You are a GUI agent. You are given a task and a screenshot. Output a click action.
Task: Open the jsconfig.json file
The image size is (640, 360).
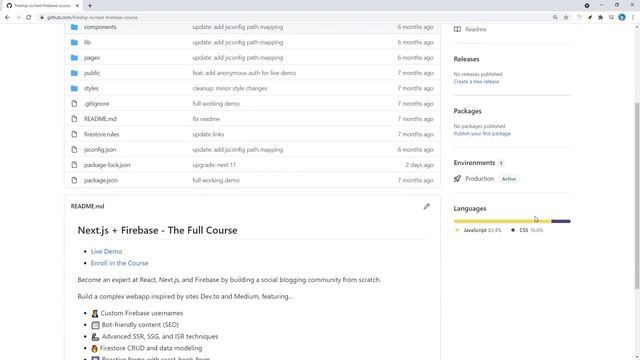(100, 150)
